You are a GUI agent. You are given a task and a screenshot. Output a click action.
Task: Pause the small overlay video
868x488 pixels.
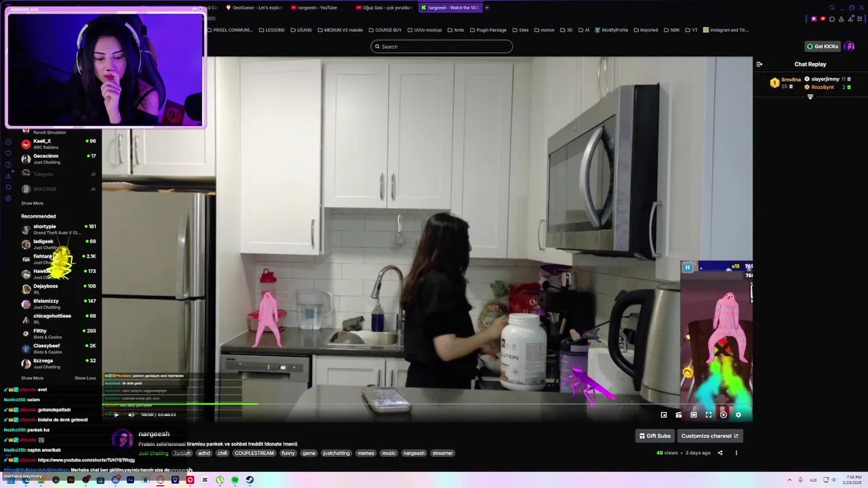point(688,267)
